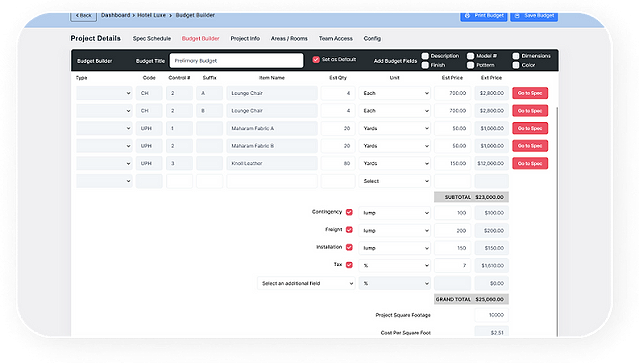Click Go to Spec for Maharam Fabric B

530,146
